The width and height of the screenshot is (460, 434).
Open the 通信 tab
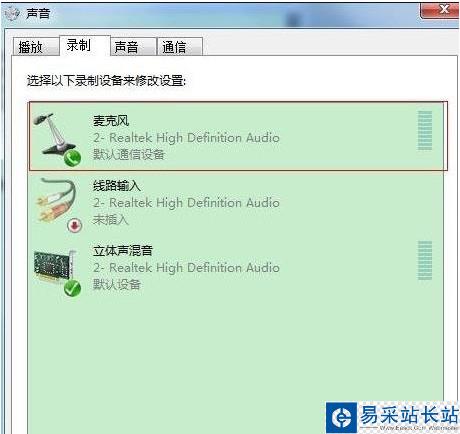click(x=180, y=47)
